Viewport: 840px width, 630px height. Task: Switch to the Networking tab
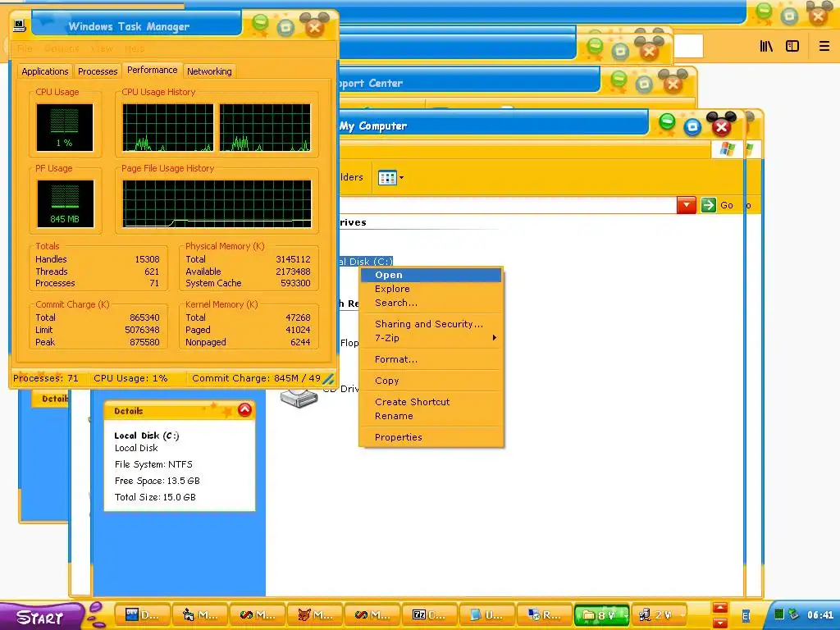[x=209, y=71]
